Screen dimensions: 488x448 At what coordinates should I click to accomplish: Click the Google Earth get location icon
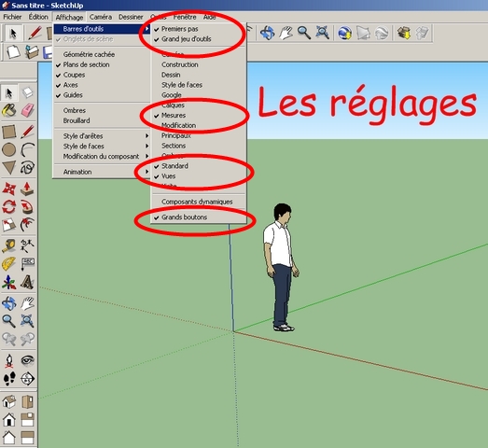tap(345, 33)
